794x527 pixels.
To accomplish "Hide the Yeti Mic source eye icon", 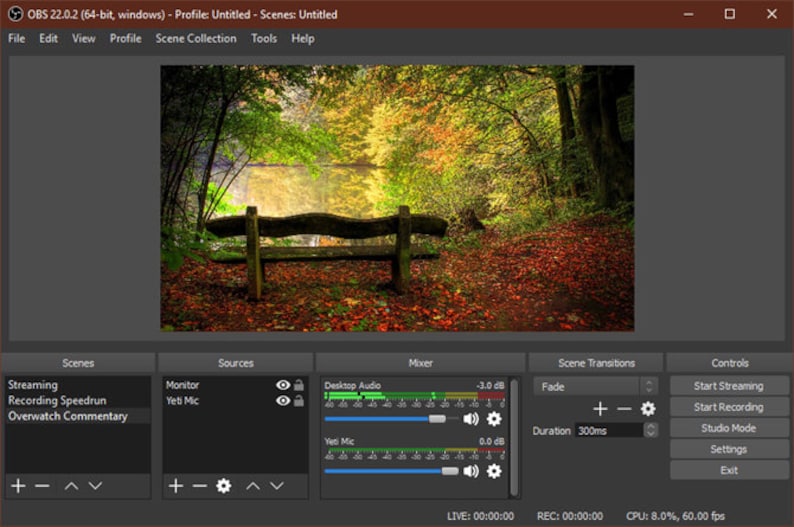I will click(283, 401).
